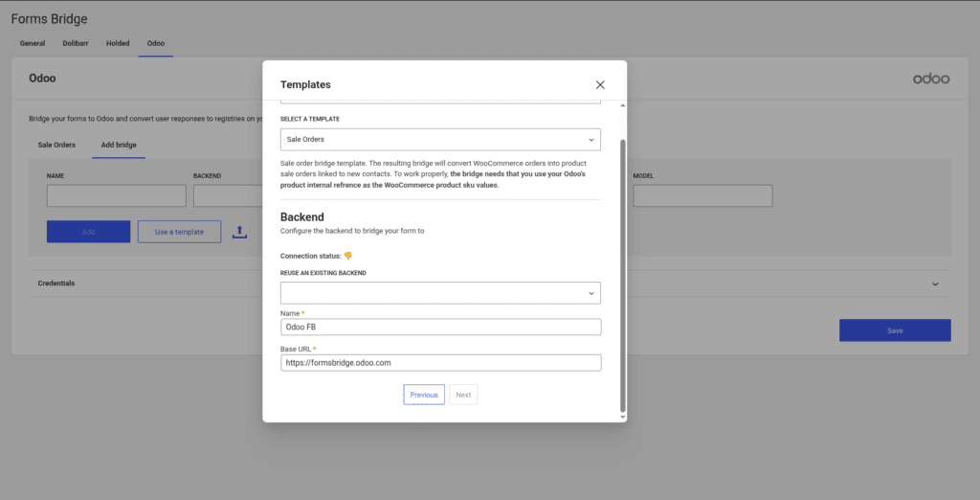Expand the Credentials section
The image size is (980, 500).
point(490,284)
